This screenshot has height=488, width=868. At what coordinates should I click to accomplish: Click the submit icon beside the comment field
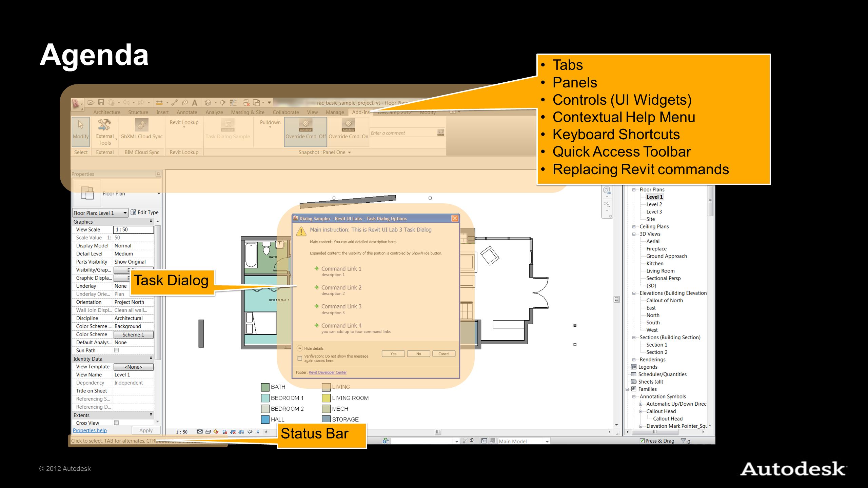[x=441, y=132]
